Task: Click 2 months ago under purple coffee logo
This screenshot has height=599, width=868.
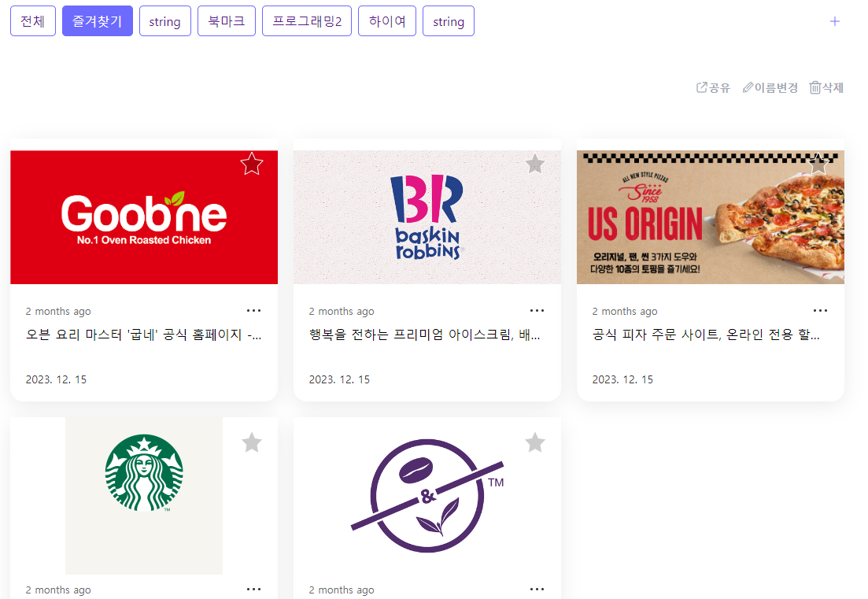Action: click(x=342, y=590)
